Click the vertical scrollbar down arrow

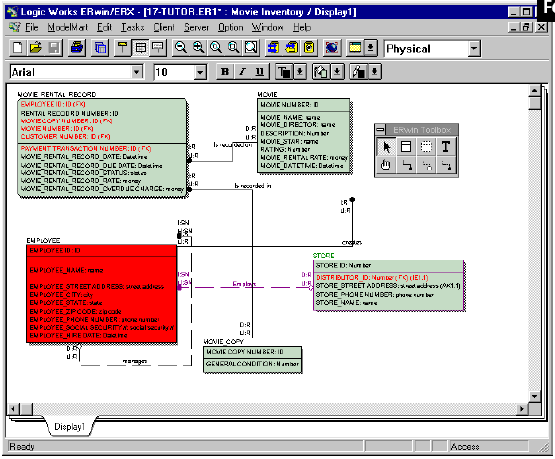534,396
